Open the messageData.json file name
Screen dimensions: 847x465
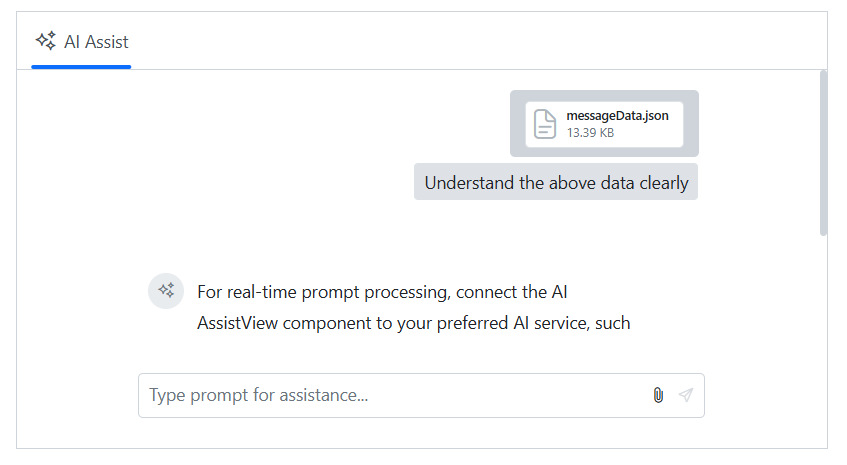pyautogui.click(x=617, y=115)
